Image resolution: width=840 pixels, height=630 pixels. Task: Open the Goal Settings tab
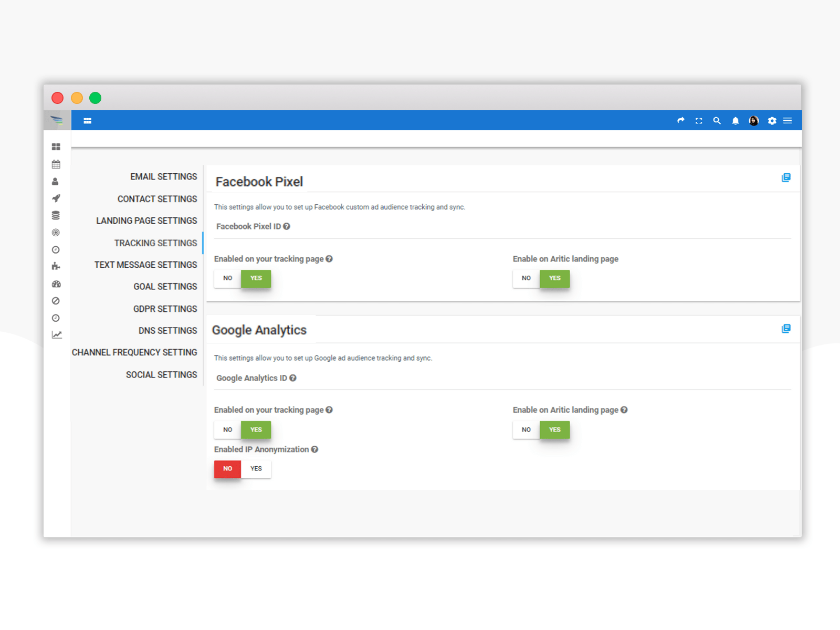click(x=165, y=287)
